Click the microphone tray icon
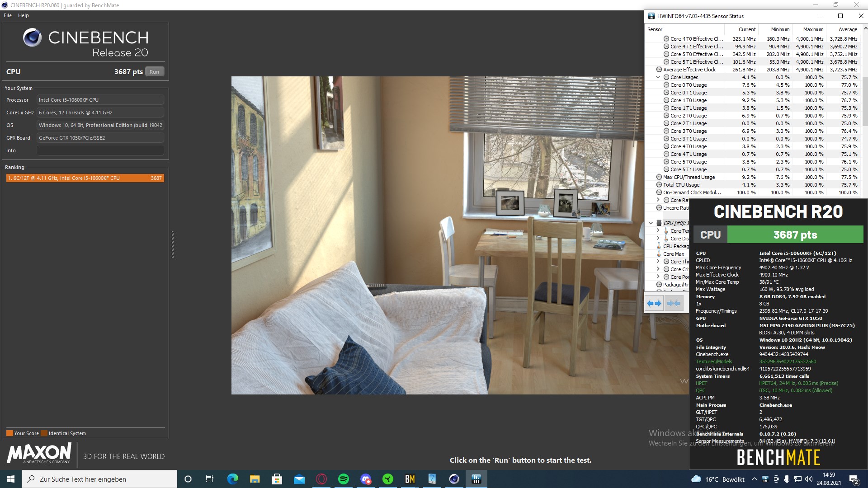Viewport: 868px width, 488px height. 787,479
